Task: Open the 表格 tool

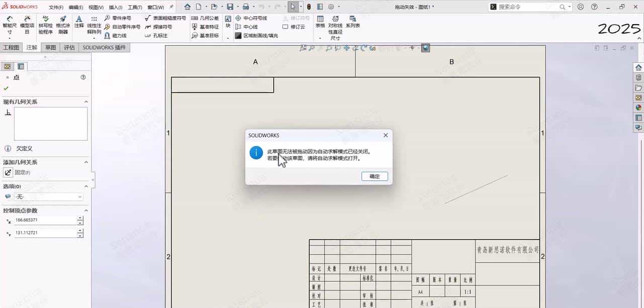Action: coord(320,23)
